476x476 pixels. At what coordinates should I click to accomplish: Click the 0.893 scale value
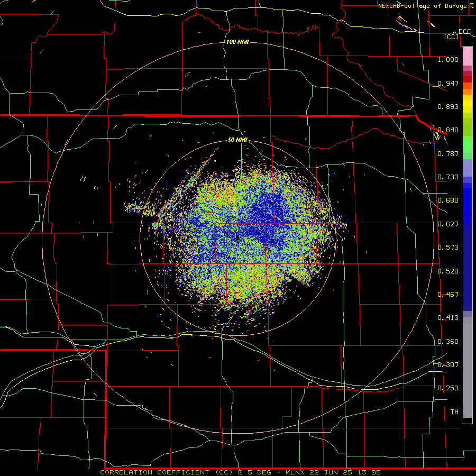tap(448, 106)
